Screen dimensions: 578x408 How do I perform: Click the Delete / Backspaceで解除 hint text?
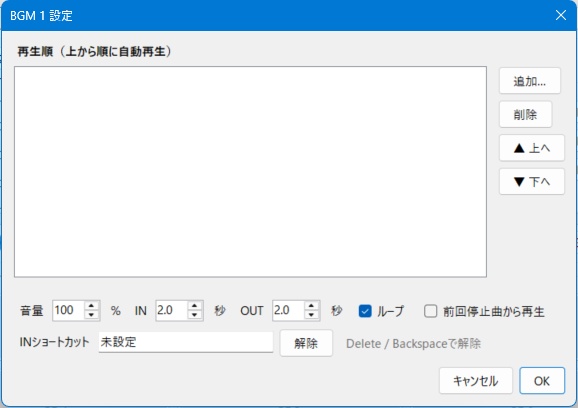413,344
